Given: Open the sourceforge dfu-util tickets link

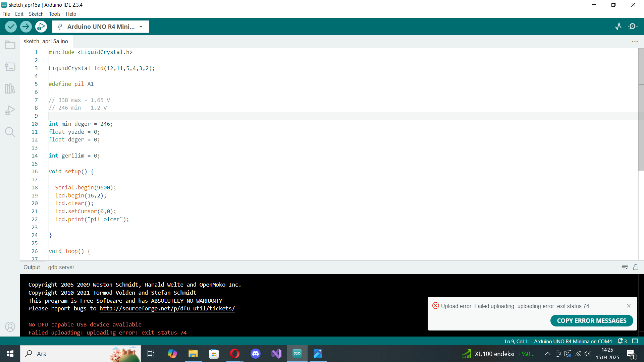Looking at the screenshot, I should click(167, 308).
